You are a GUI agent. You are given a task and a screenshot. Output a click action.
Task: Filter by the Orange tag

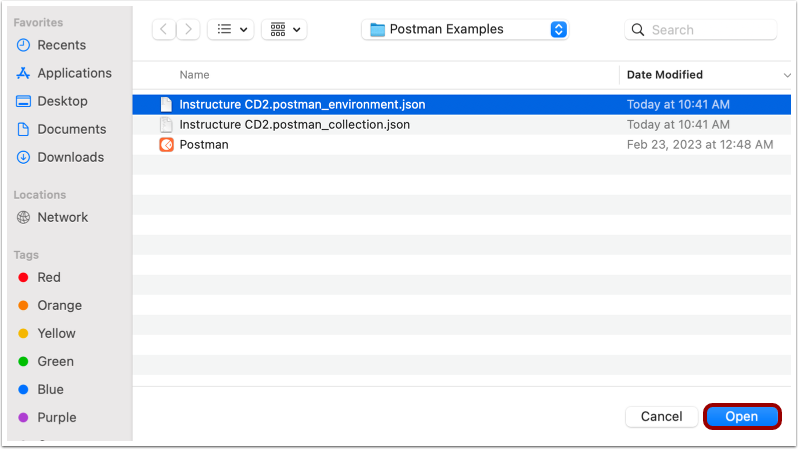(59, 305)
